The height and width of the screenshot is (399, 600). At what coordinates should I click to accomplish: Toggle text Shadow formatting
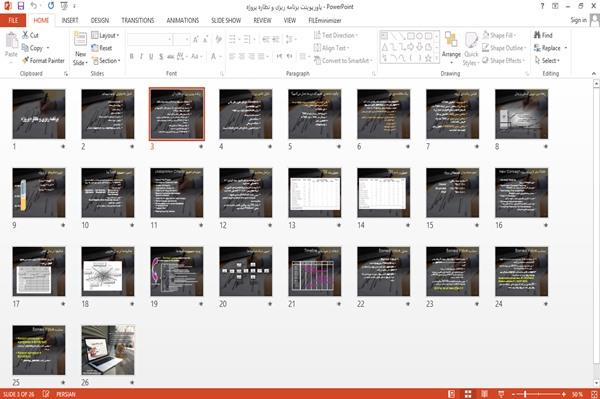tap(161, 57)
